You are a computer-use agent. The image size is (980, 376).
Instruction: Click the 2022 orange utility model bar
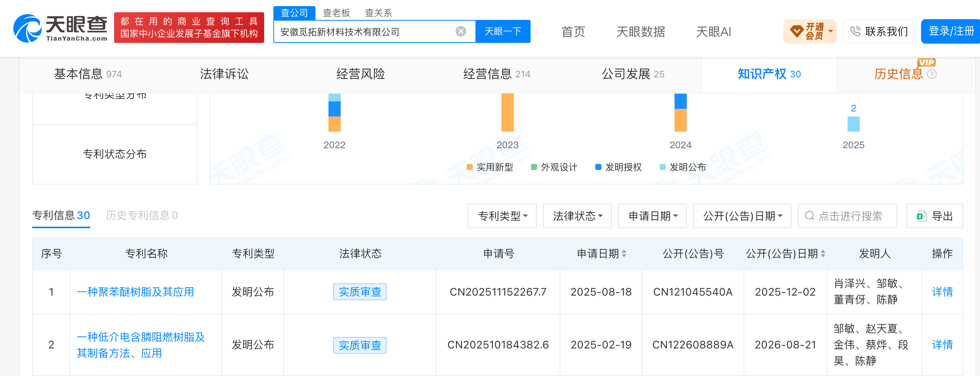(335, 124)
